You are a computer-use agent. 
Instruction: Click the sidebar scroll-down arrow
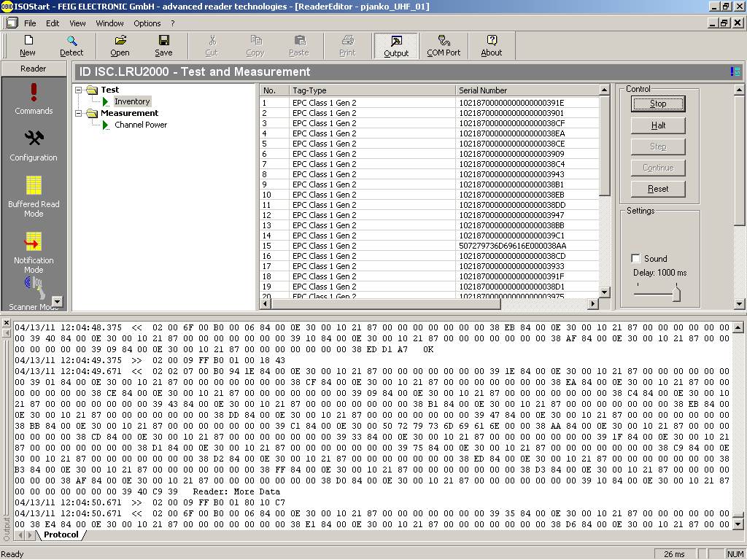(57, 301)
